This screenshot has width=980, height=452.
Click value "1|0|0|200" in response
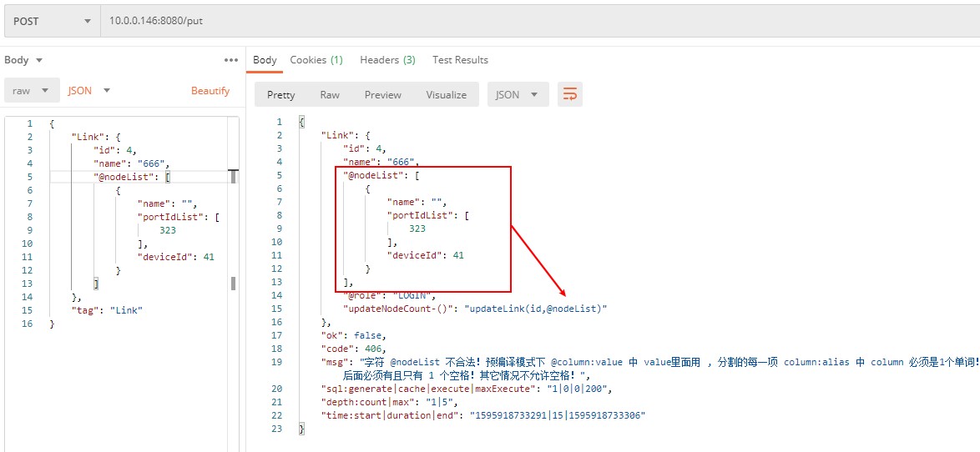(575, 389)
